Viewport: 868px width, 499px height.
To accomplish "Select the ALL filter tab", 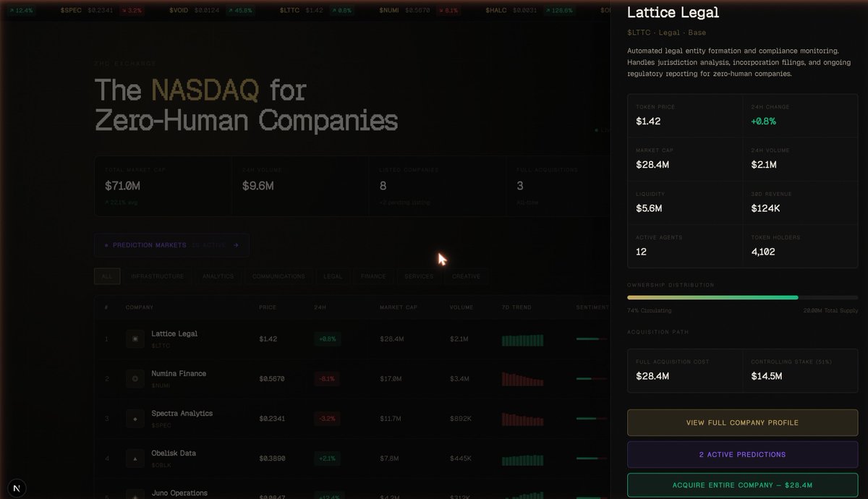I will tap(107, 276).
